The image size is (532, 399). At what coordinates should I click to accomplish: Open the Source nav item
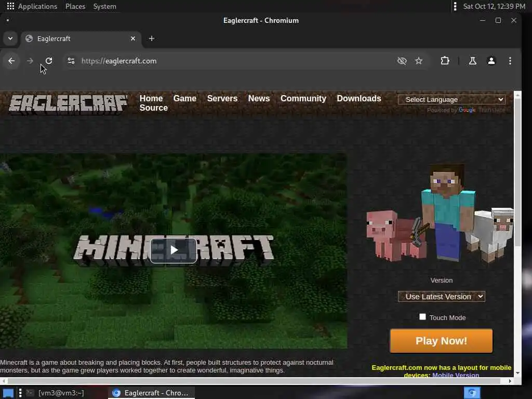(x=154, y=108)
